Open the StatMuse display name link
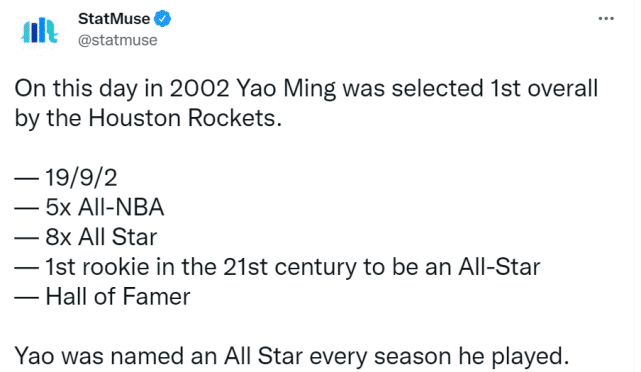The image size is (641, 372). (114, 19)
